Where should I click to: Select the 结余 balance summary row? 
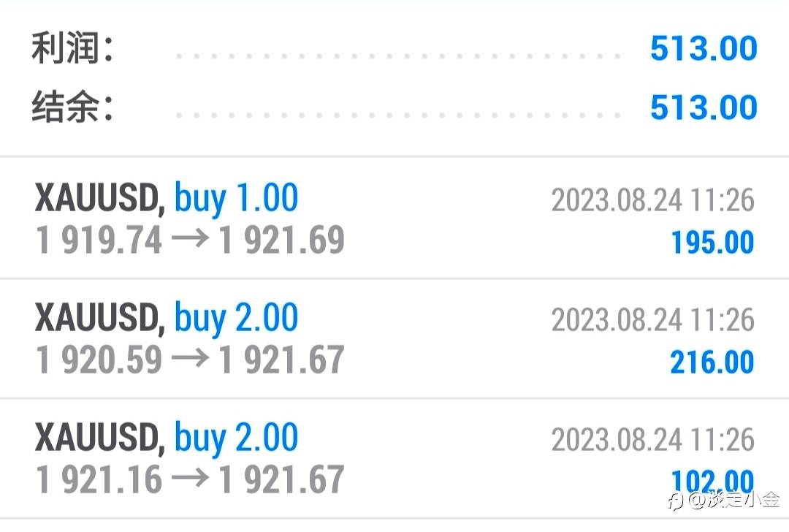[x=394, y=107]
